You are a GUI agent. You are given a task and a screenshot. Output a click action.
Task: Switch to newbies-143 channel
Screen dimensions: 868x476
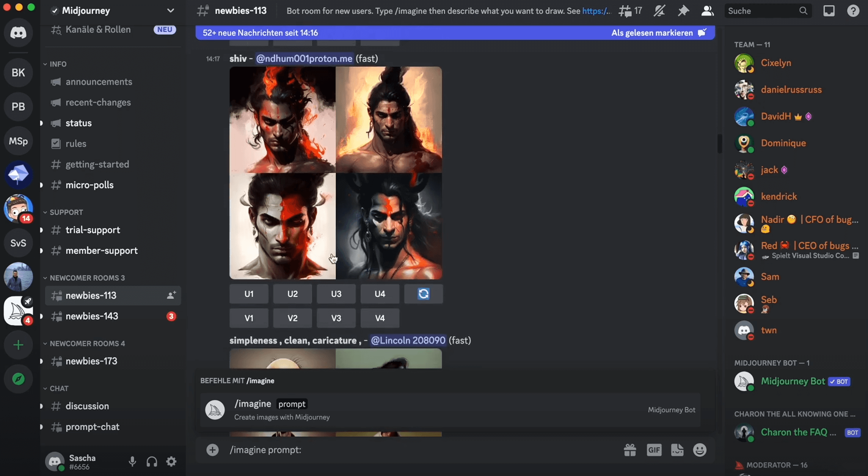[113, 316]
